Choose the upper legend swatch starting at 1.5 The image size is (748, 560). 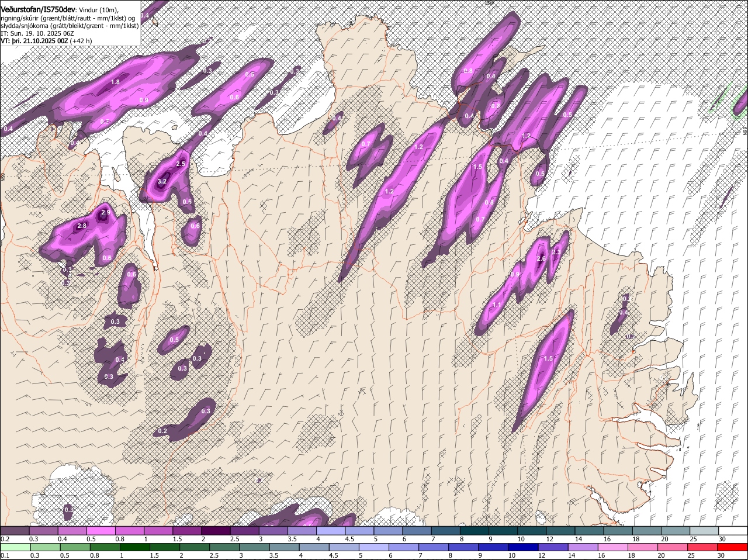coord(187,530)
